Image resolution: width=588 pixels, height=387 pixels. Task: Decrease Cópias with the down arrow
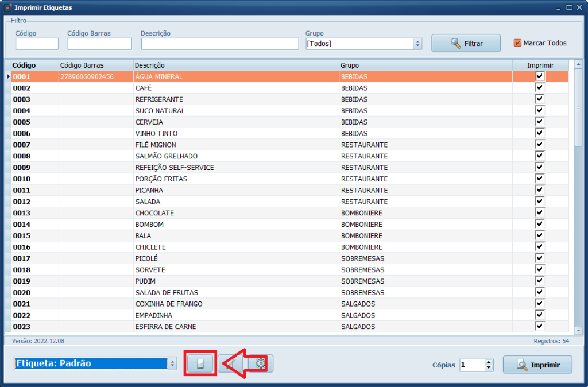(489, 368)
